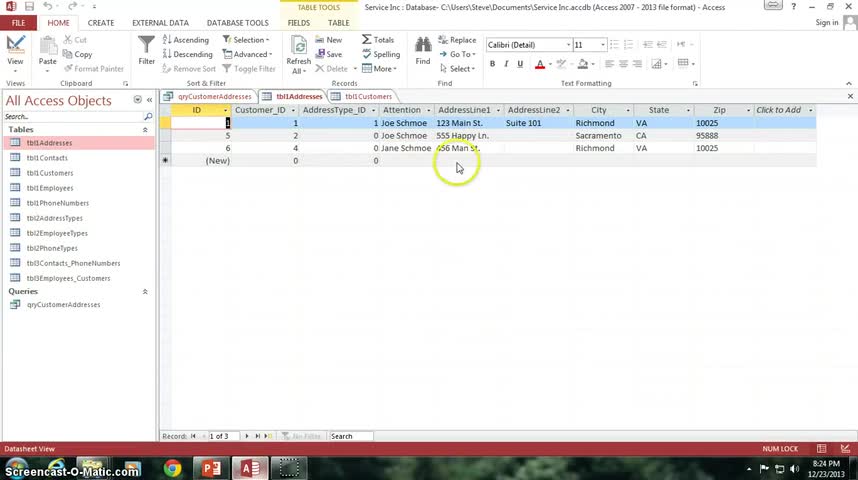Select the 555 Happy Ln. address cell
The width and height of the screenshot is (858, 480).
tap(469, 136)
